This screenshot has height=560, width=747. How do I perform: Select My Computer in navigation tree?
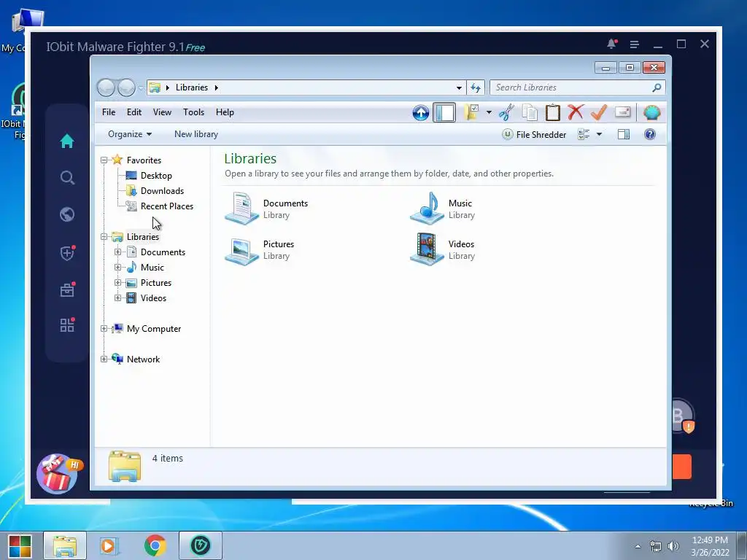(153, 329)
